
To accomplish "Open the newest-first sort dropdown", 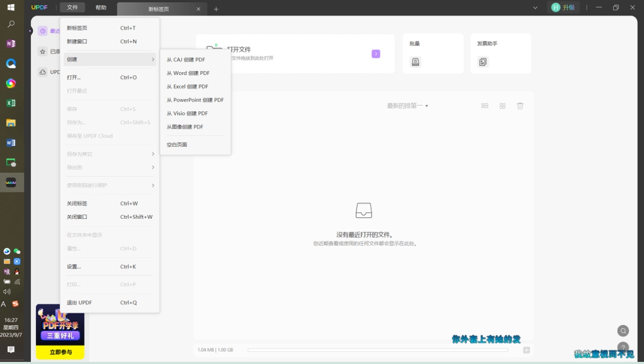I will 407,106.
